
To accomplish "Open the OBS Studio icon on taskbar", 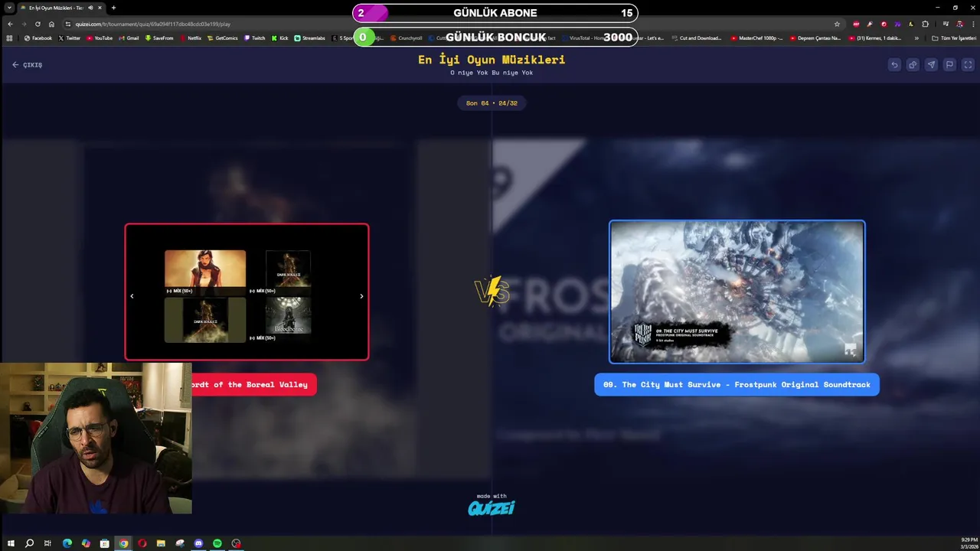I will click(236, 543).
